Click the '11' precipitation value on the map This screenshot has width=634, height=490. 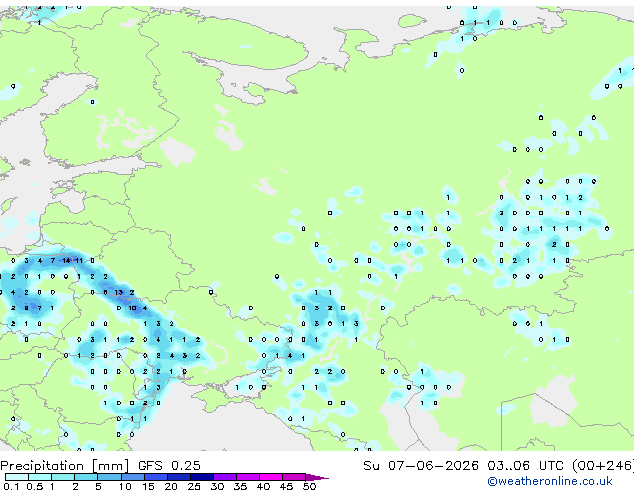[x=79, y=261]
